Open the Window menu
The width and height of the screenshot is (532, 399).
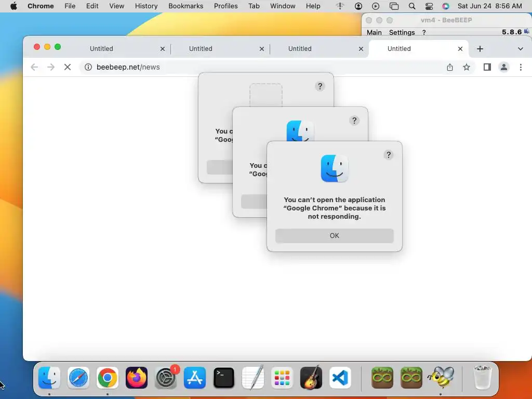point(283,6)
